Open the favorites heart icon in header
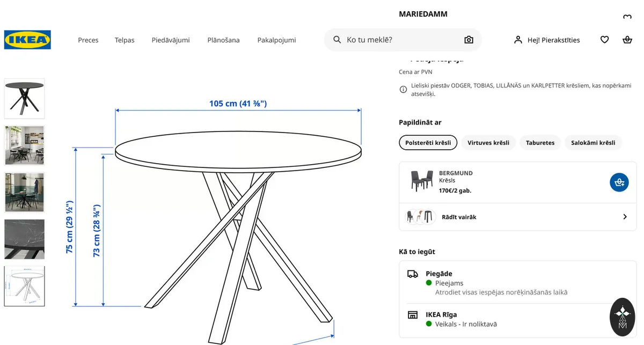644x345 pixels. (604, 40)
